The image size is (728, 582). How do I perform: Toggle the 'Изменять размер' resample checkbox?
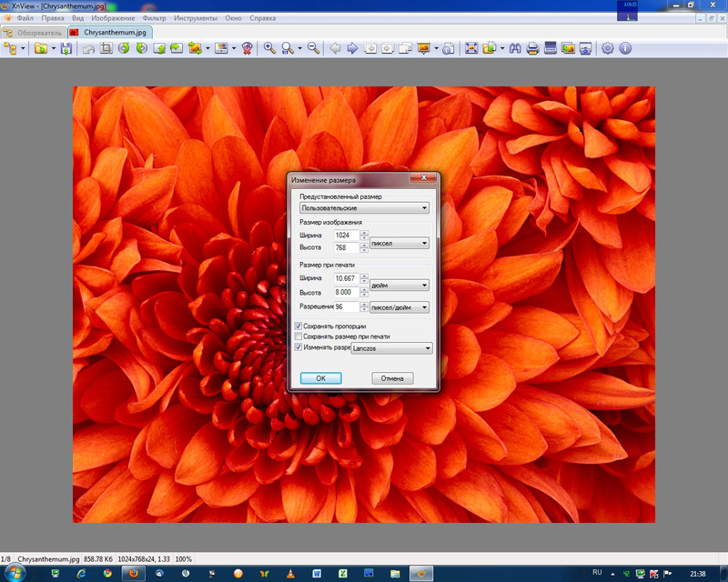pos(298,347)
